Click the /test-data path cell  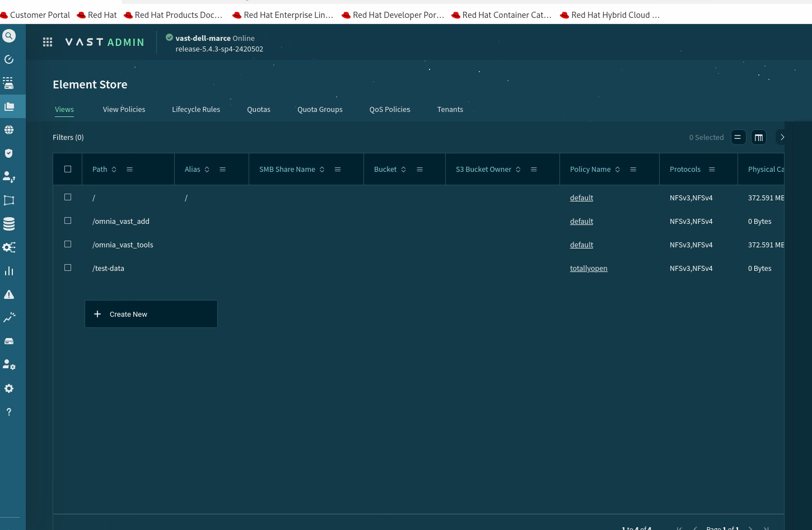(108, 268)
